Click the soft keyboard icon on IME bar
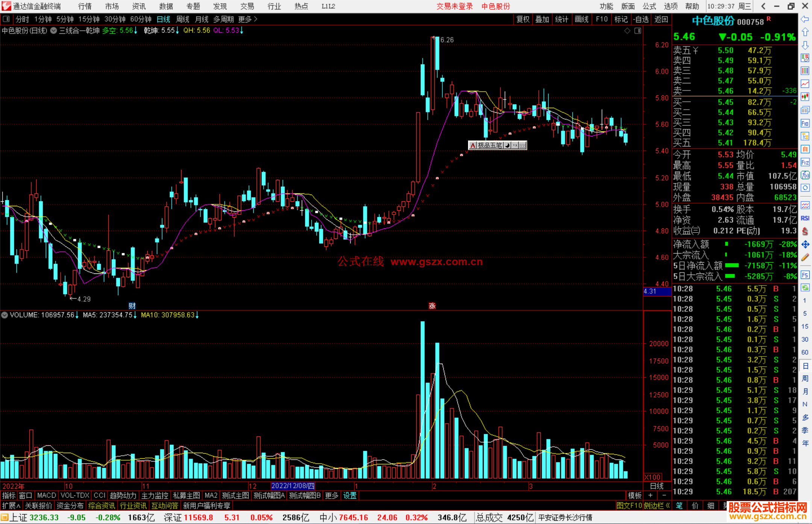This screenshot has width=812, height=524. tap(523, 145)
